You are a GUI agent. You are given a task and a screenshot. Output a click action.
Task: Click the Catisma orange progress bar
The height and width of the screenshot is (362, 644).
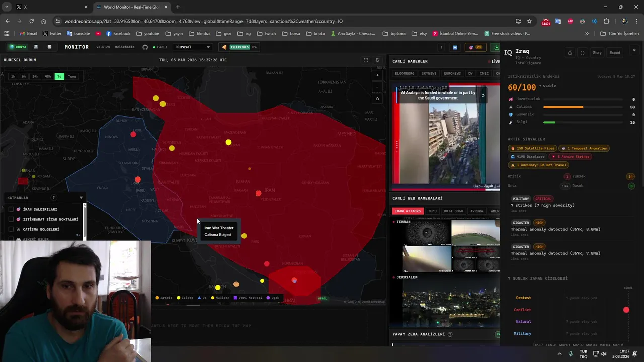click(563, 107)
